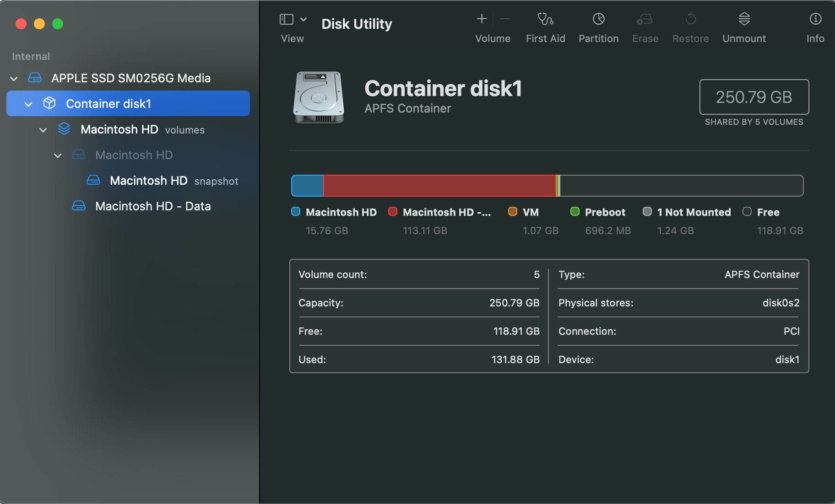Viewport: 835px width, 504px height.
Task: Click the blue Macintosh HD legend swatch
Action: pos(296,211)
